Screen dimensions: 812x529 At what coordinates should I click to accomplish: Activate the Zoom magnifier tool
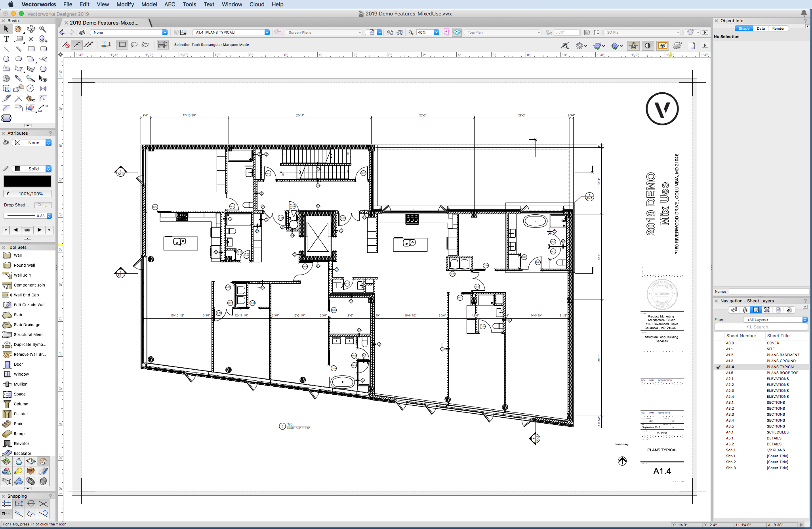[43, 29]
